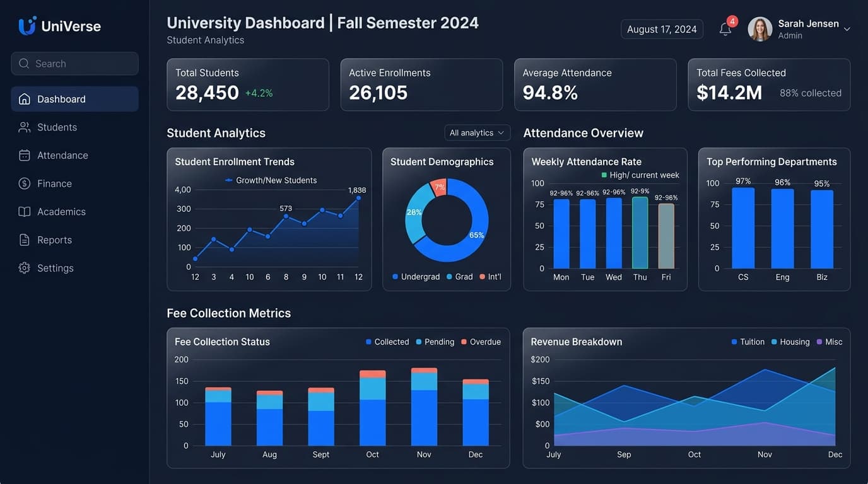Toggle Pending legend in Fee Collection Status
The height and width of the screenshot is (484, 868).
[x=435, y=342]
